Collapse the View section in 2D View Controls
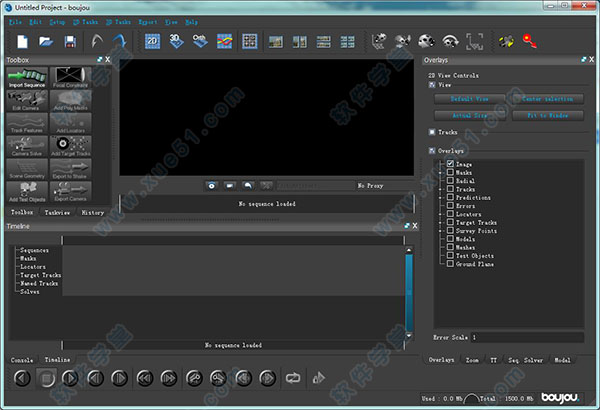 (432, 85)
